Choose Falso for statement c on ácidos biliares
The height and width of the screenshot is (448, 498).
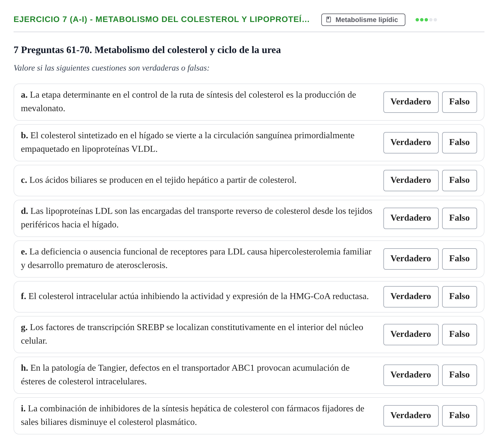click(459, 180)
